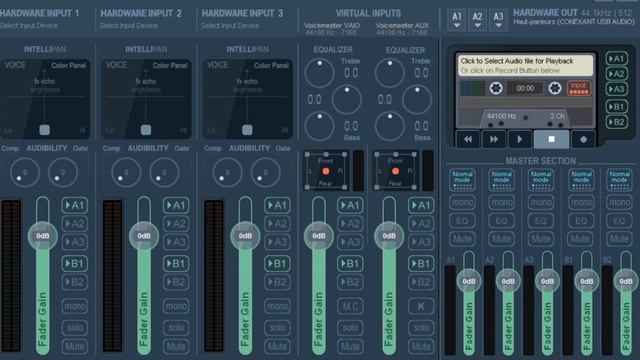Screen dimensions: 640x360
Task: Toggle B2 routing on Hardware Input 3
Action: (277, 282)
